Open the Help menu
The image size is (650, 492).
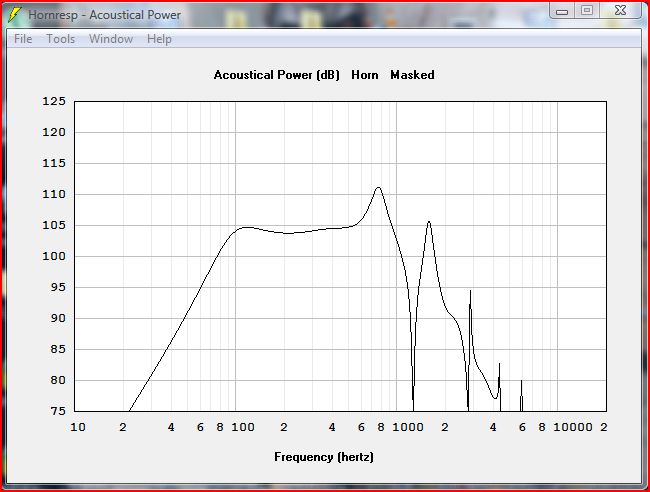pos(159,39)
